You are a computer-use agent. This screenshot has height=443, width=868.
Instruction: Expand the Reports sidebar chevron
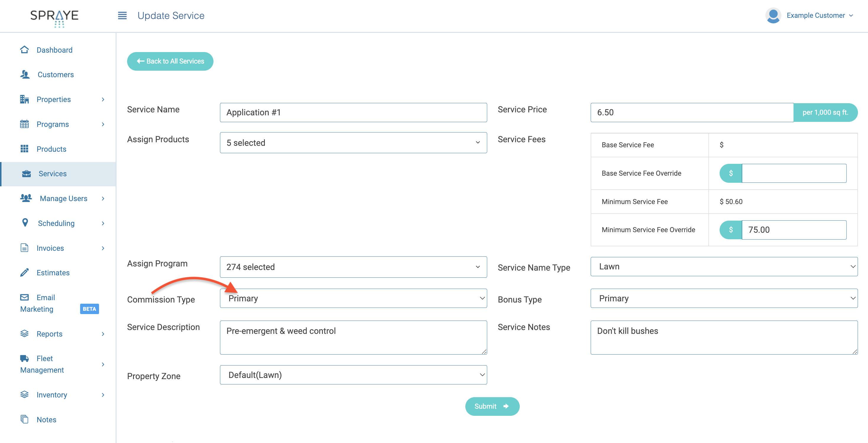point(103,334)
